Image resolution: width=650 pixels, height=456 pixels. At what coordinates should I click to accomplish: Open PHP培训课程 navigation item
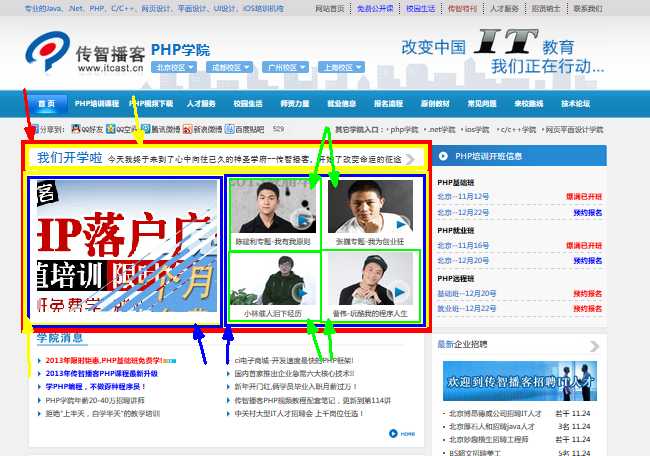[97, 103]
